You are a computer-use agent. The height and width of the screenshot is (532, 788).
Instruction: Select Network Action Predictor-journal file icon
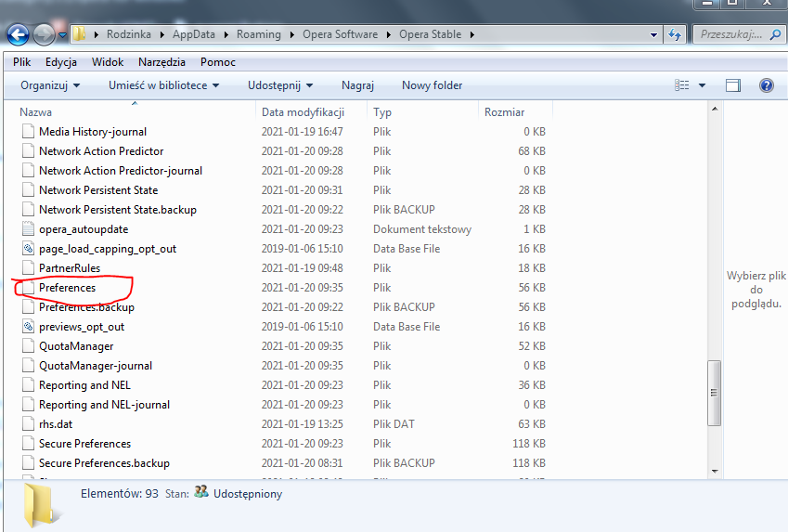pos(28,171)
